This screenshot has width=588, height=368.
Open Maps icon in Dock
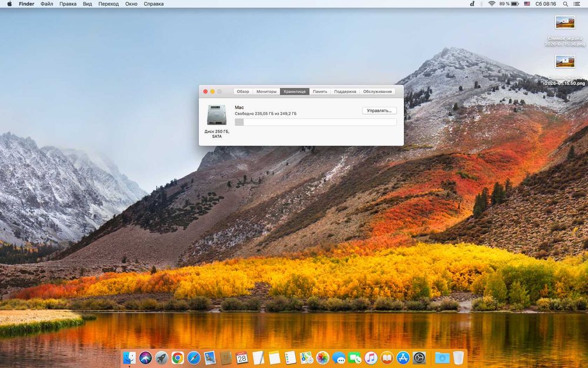(x=306, y=358)
